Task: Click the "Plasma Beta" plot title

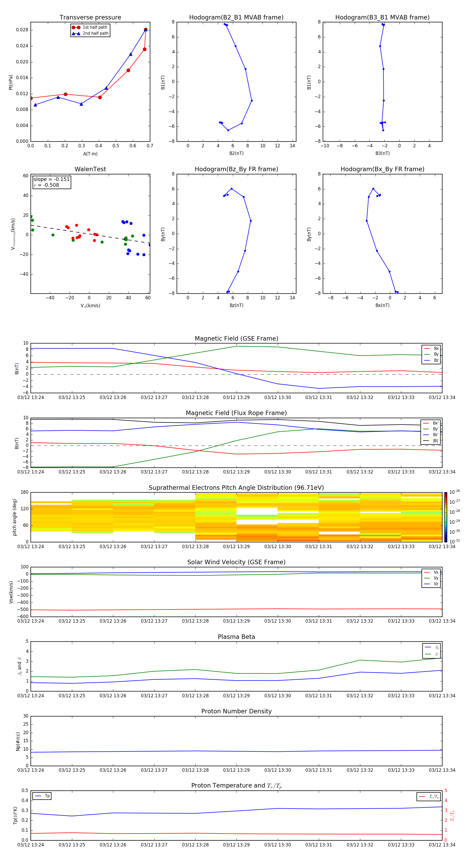Action: (236, 637)
